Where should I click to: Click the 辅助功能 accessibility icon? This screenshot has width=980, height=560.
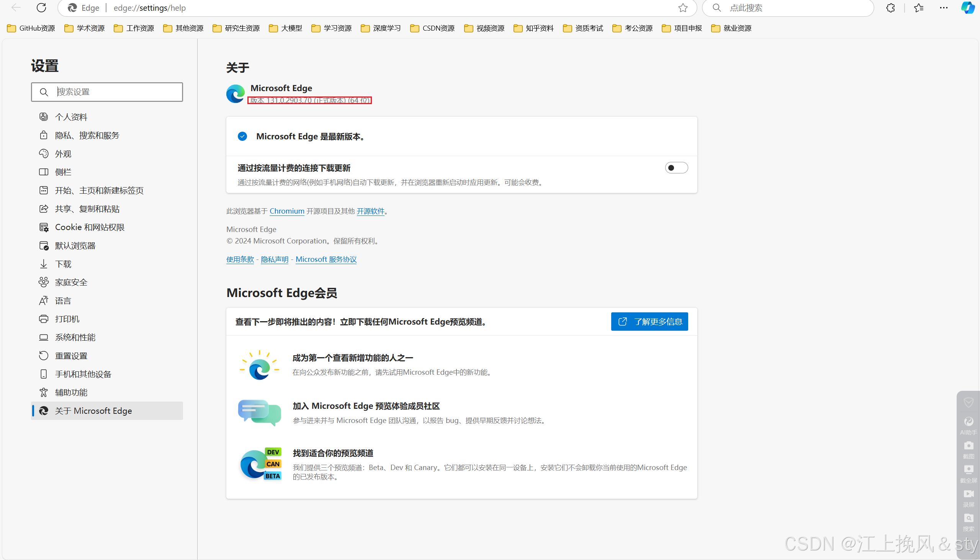pos(44,392)
